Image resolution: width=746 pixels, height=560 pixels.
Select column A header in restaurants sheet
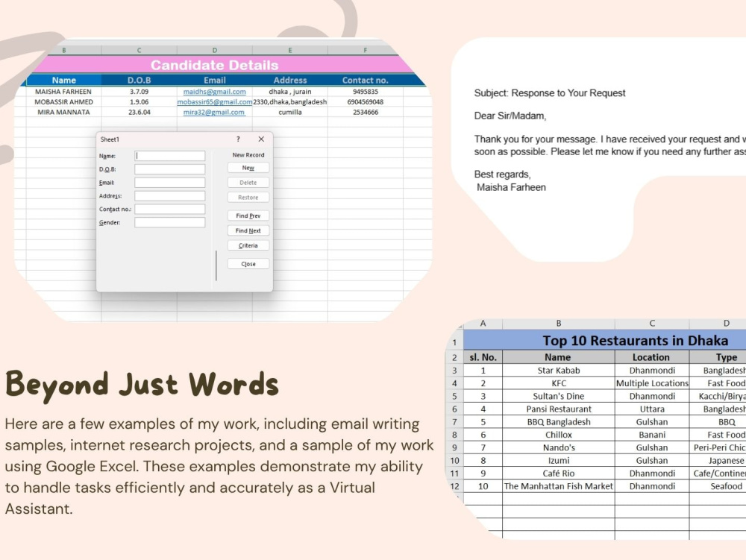(x=483, y=324)
